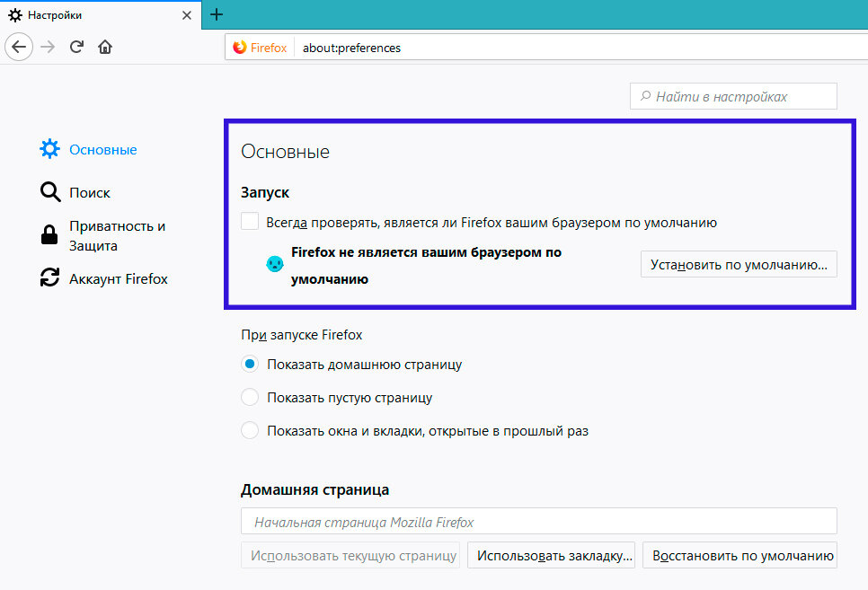Click Установить по умолчанию button
The height and width of the screenshot is (590, 868).
tap(739, 265)
